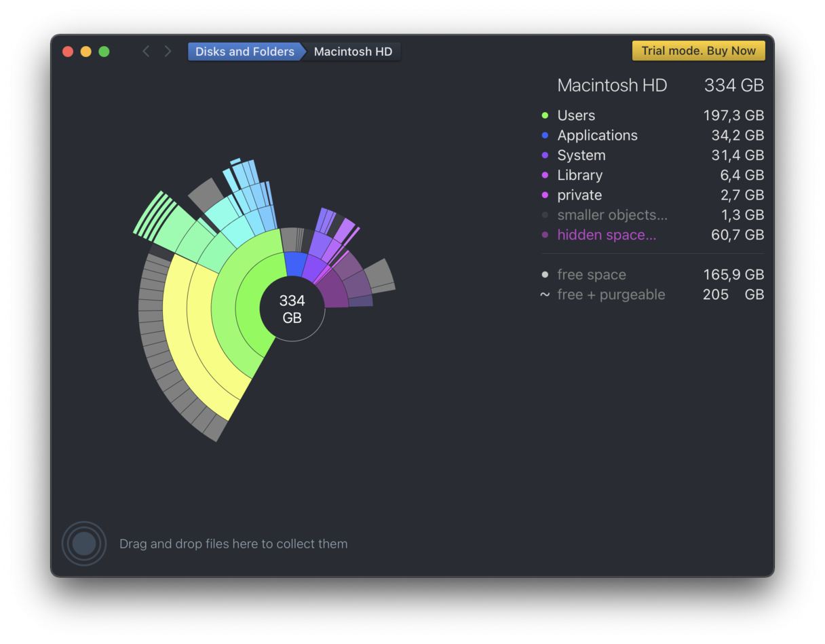Open the Users folder in list
Viewport: 825px width, 644px height.
[x=576, y=116]
